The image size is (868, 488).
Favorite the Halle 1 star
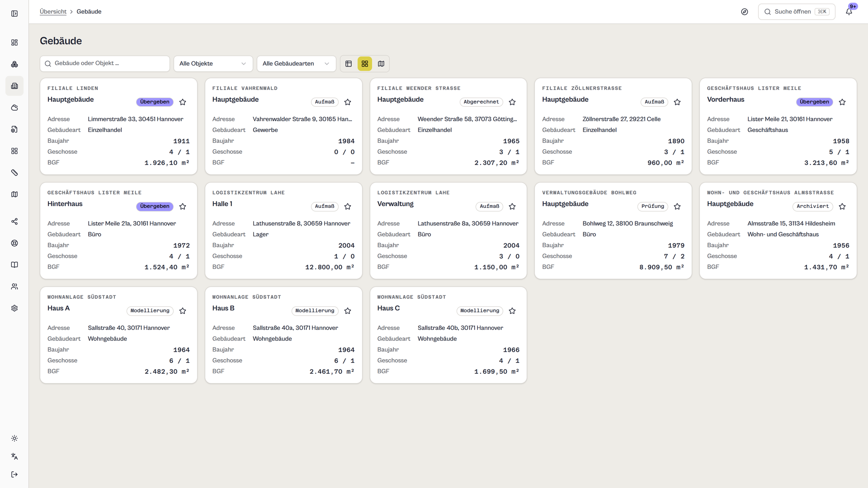(348, 206)
